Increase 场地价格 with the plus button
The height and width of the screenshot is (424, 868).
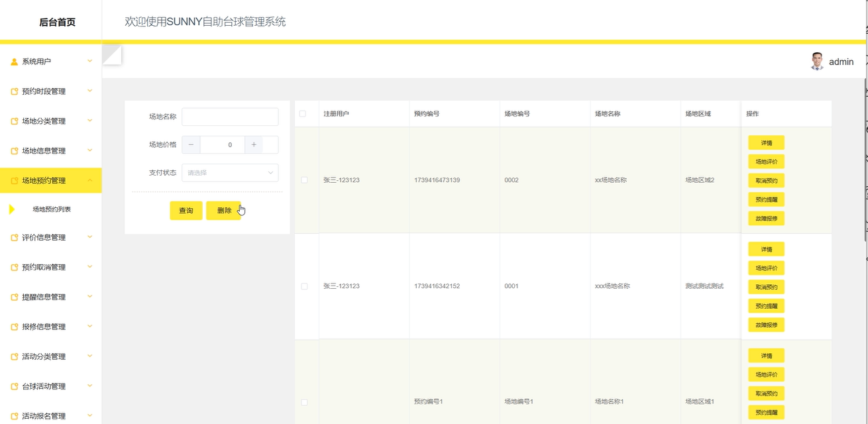point(254,144)
